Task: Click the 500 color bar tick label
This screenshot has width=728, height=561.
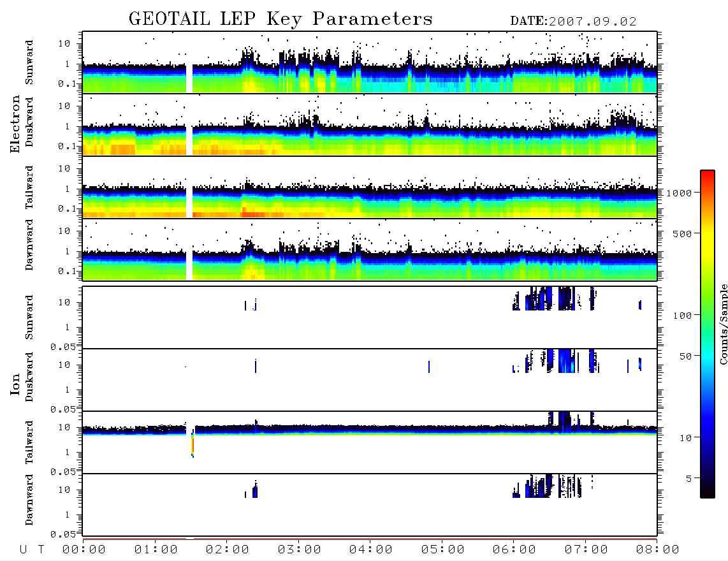Action: click(683, 234)
